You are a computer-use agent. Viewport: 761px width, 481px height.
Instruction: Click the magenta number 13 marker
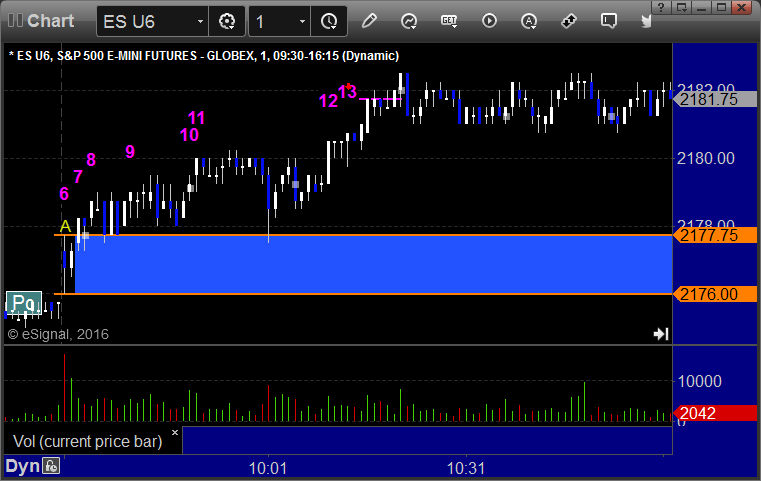[x=347, y=92]
